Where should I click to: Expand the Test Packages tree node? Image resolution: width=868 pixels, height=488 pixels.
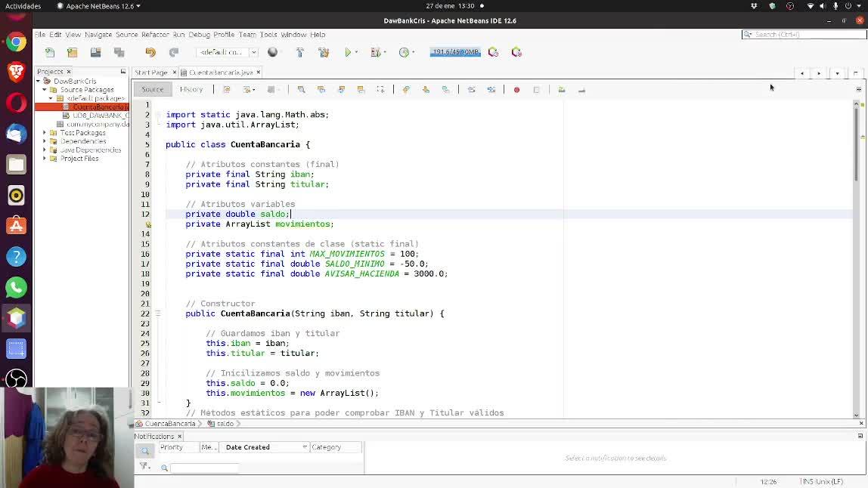[x=45, y=133]
